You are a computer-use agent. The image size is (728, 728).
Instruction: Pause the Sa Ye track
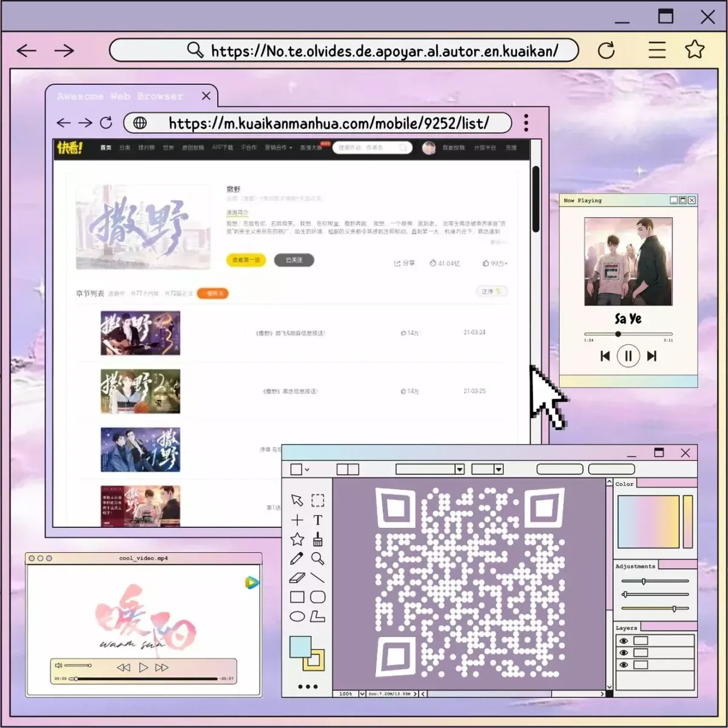(629, 356)
